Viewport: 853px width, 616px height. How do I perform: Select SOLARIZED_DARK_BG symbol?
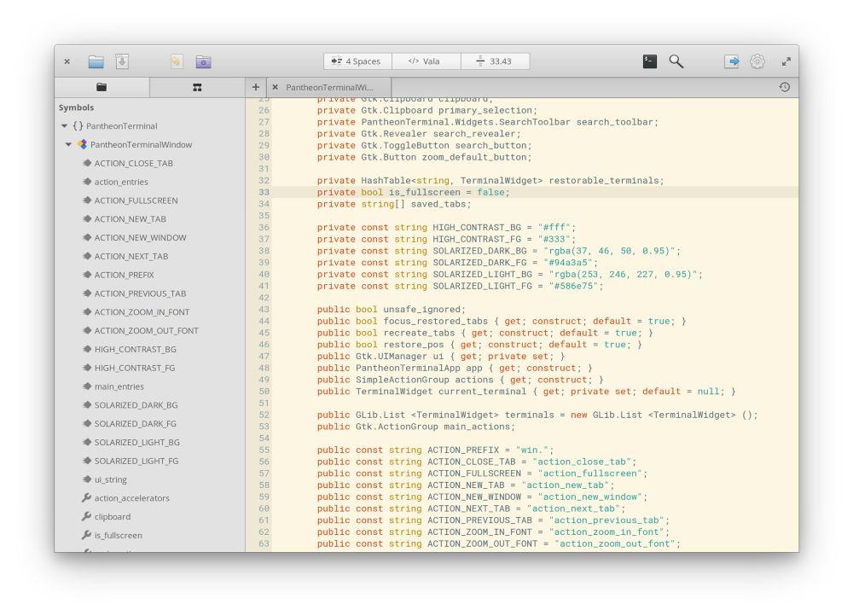(x=136, y=405)
